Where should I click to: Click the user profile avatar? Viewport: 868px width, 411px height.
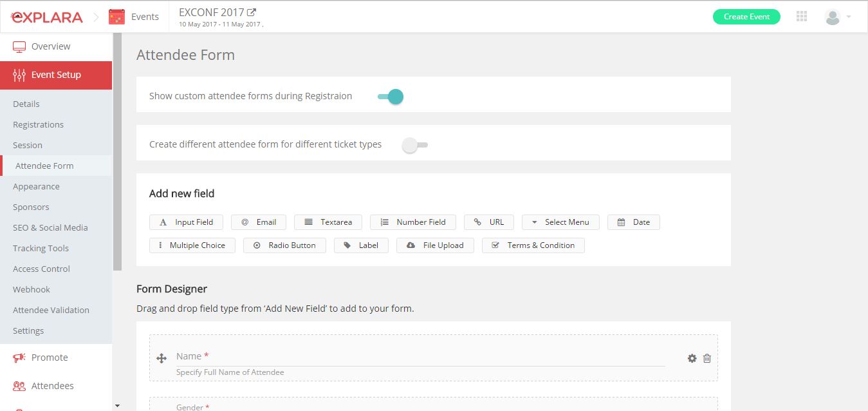point(832,17)
